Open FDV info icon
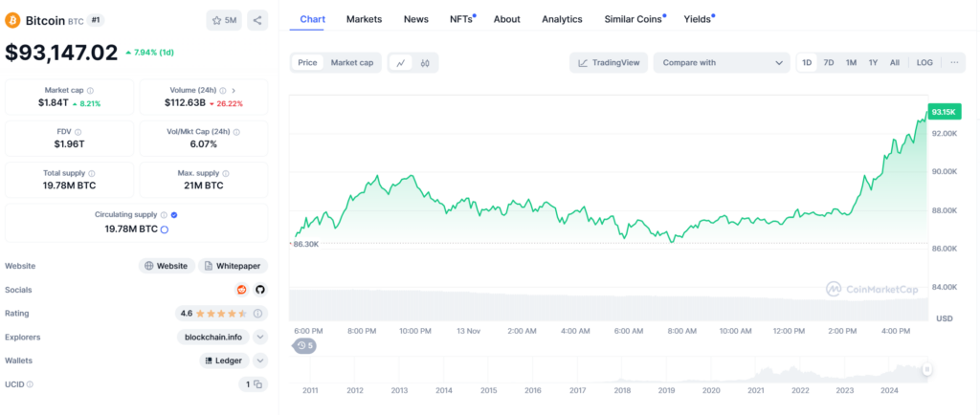The height and width of the screenshot is (415, 980). point(78,132)
